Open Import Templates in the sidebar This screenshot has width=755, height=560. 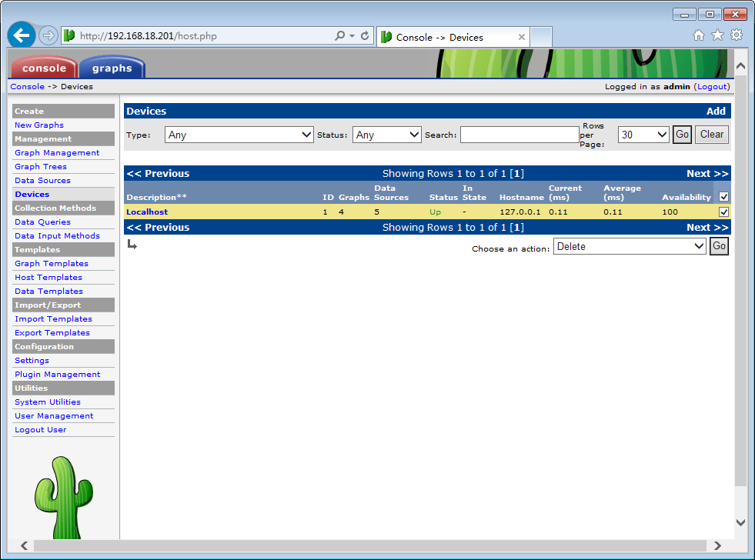(53, 319)
